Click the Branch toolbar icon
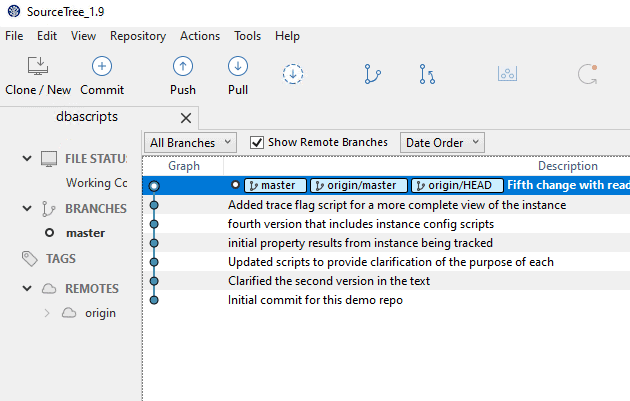The height and width of the screenshot is (401, 630). point(372,74)
